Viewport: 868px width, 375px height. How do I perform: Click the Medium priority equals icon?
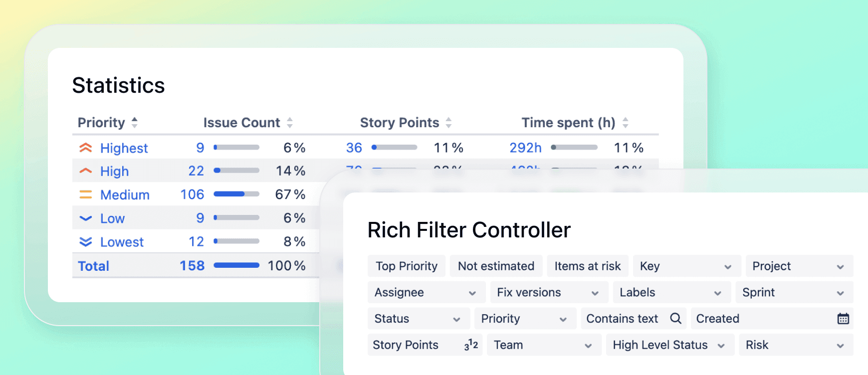[86, 195]
